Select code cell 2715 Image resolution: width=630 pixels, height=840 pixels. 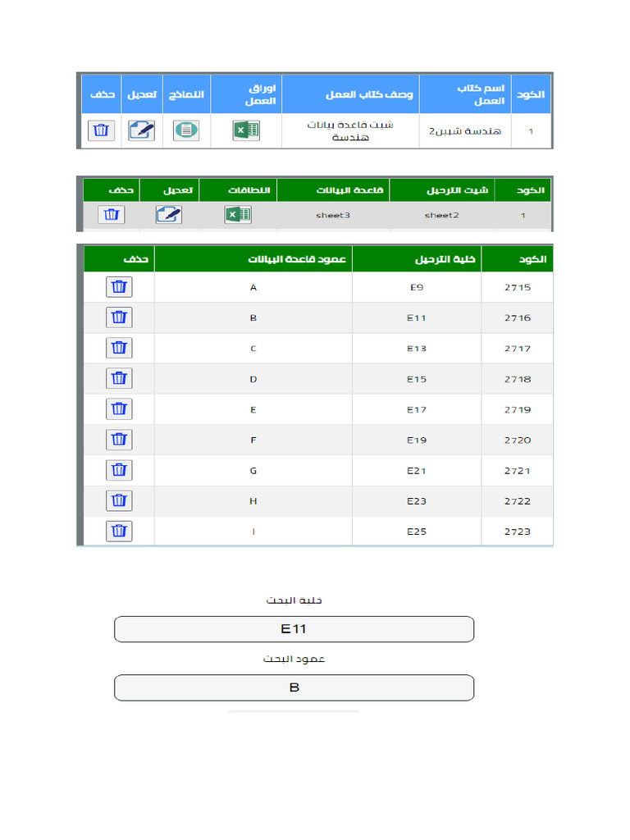518,288
